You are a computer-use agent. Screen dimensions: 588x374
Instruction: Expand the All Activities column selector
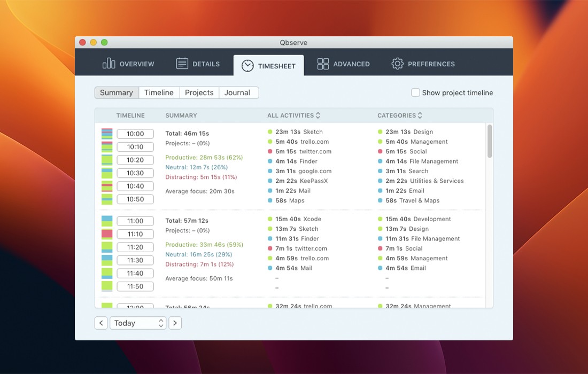coord(318,115)
